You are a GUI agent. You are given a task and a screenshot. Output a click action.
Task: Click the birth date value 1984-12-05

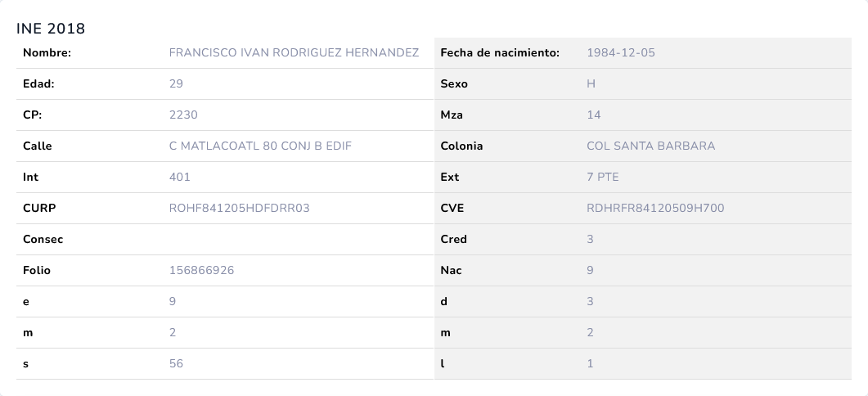click(x=621, y=53)
